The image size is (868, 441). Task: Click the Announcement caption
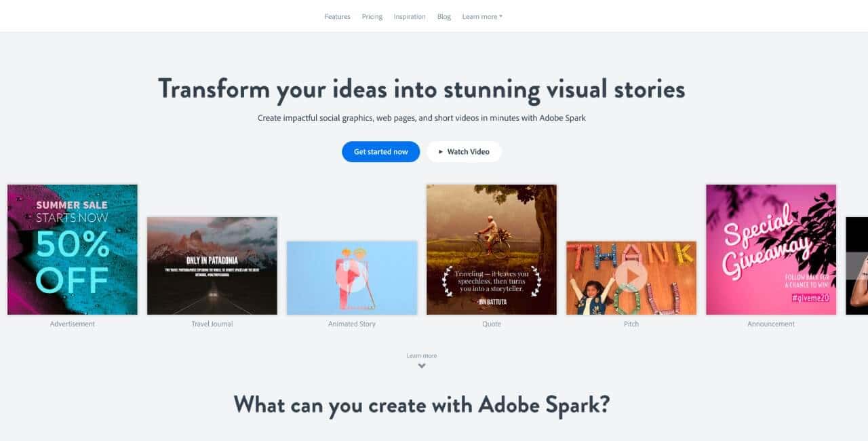point(771,324)
